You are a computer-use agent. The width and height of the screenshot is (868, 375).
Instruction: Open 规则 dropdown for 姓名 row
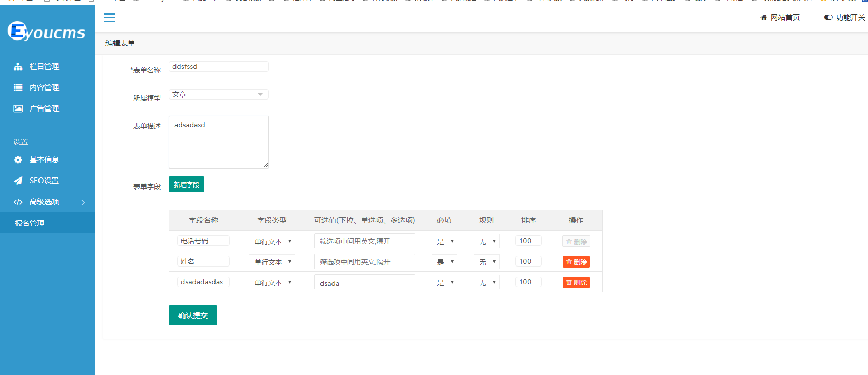tap(486, 262)
